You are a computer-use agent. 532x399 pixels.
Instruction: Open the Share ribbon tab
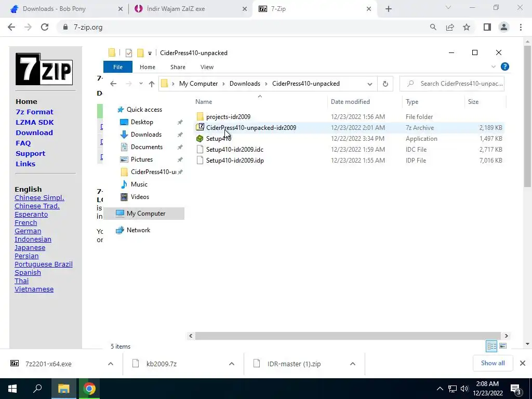(x=178, y=67)
